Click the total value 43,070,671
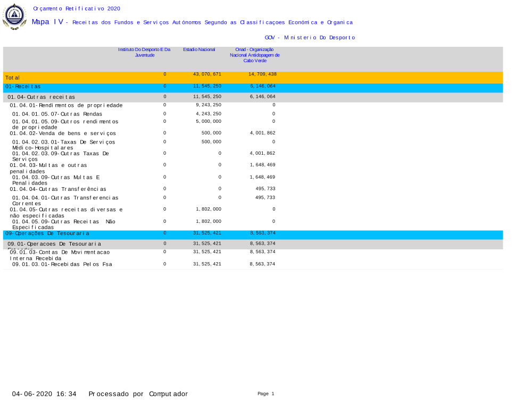532x411 pixels. click(207, 74)
